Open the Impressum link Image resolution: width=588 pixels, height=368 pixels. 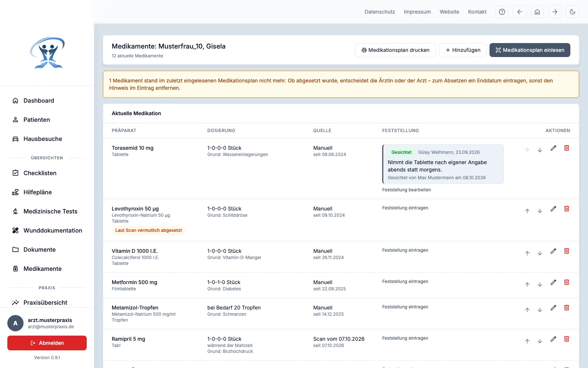(417, 12)
